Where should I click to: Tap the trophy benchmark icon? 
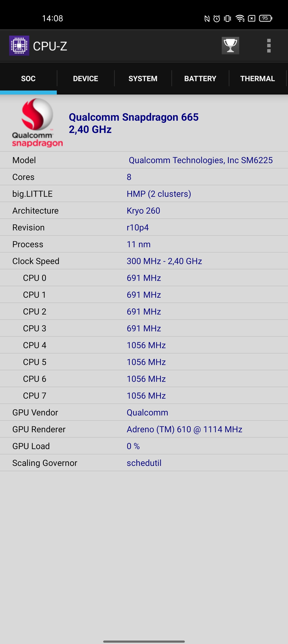230,46
